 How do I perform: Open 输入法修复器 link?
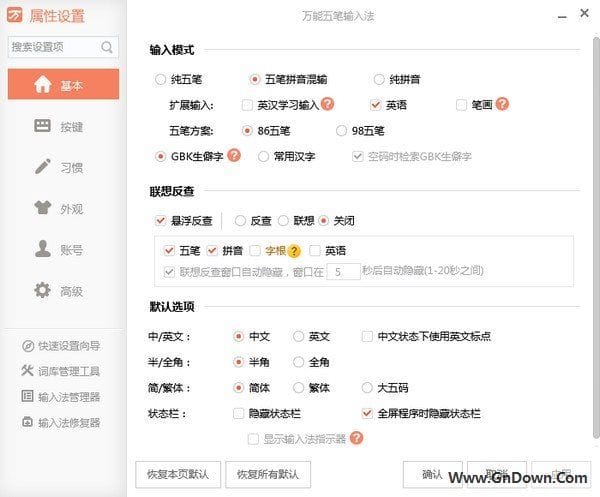[x=69, y=422]
